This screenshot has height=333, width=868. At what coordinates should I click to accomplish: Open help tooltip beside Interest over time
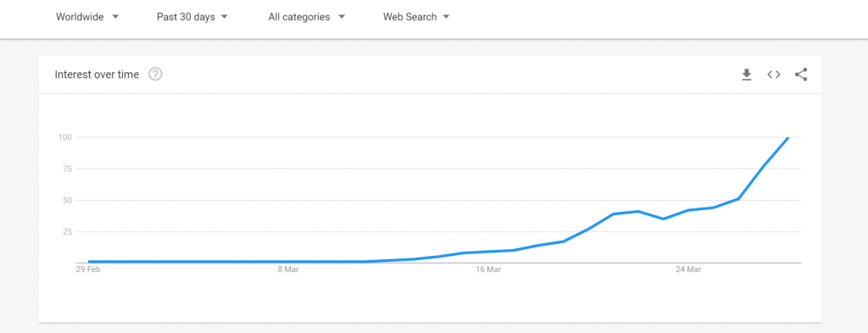[156, 74]
